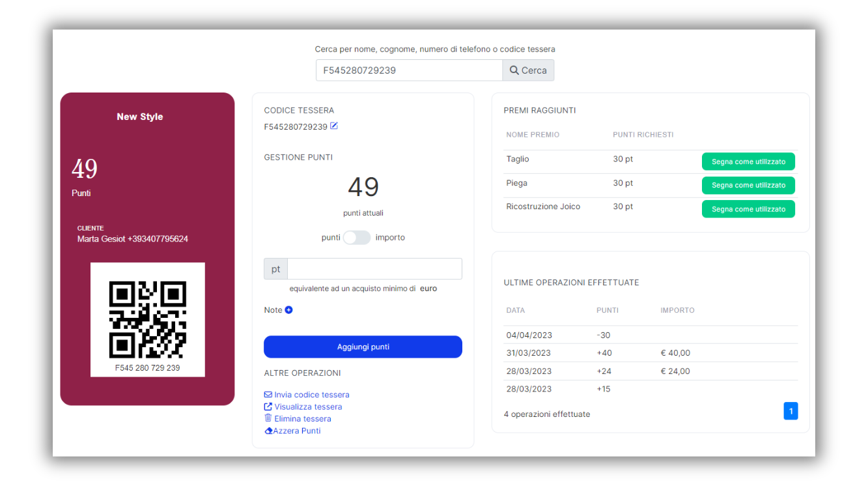
Task: Click the blue plus icon next to Note
Action: (288, 310)
